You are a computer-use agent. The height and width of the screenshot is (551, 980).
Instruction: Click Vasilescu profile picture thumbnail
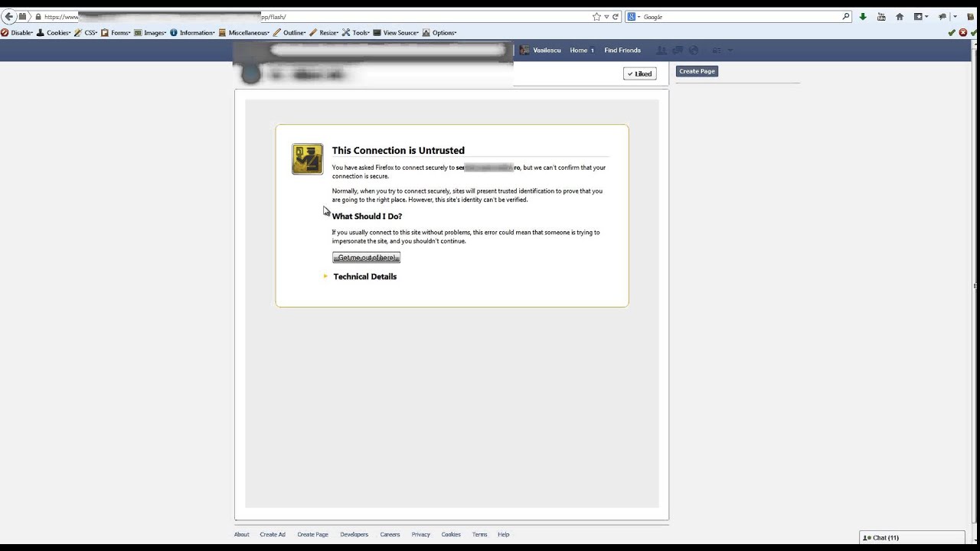coord(524,51)
